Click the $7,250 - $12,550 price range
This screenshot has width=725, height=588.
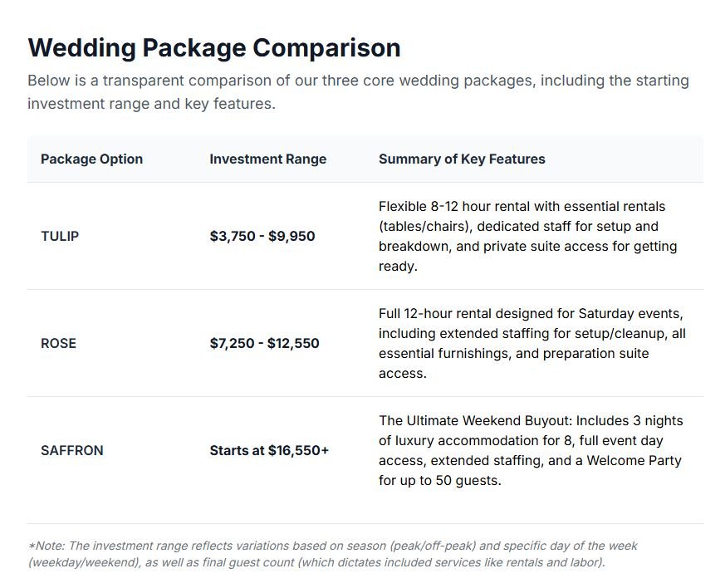point(264,343)
